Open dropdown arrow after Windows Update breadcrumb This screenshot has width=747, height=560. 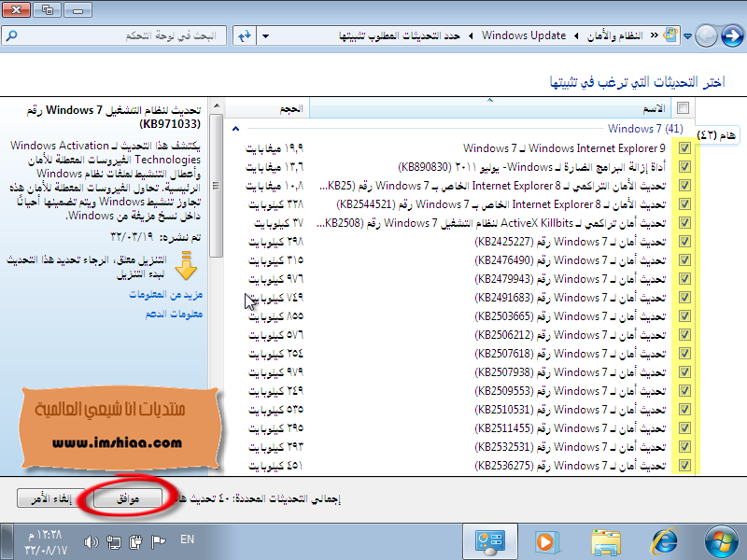pos(471,35)
